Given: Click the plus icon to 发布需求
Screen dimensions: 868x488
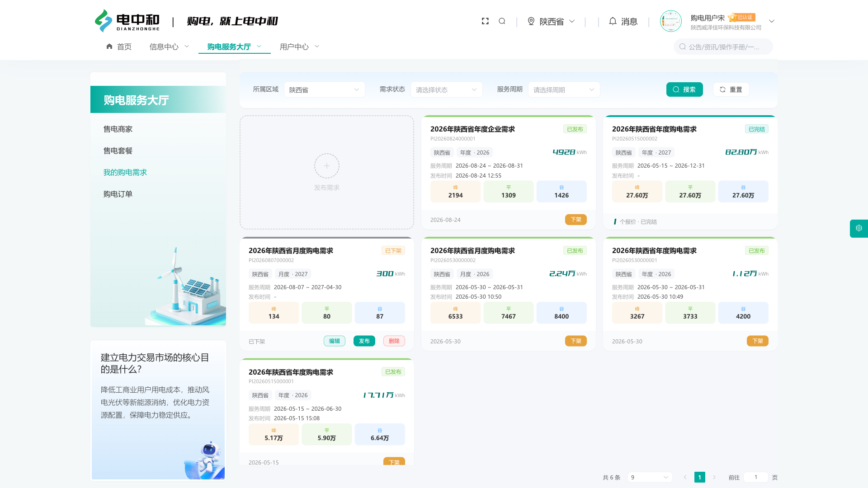Looking at the screenshot, I should pyautogui.click(x=327, y=166).
